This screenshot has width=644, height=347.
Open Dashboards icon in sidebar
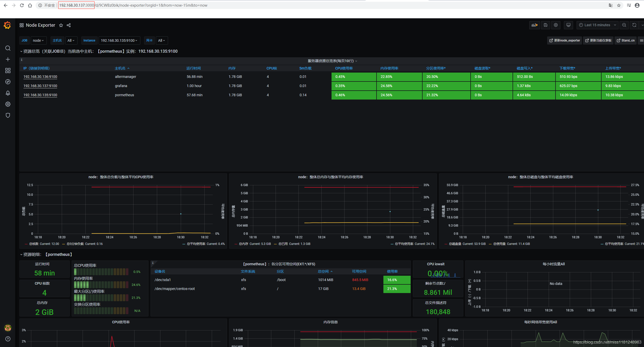8,71
